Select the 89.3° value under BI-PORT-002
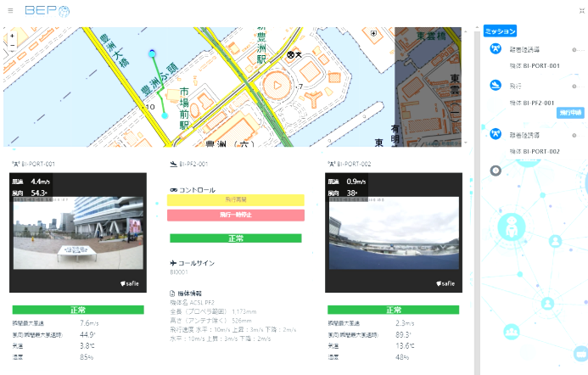 click(x=403, y=334)
